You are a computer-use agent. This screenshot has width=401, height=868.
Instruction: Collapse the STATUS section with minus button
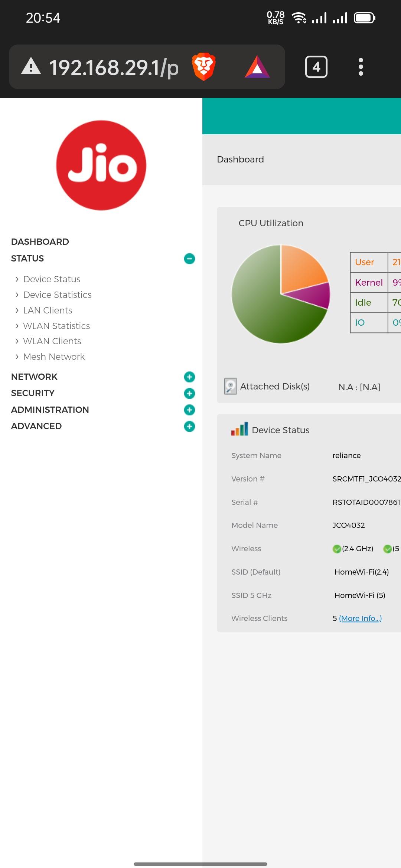coord(189,259)
